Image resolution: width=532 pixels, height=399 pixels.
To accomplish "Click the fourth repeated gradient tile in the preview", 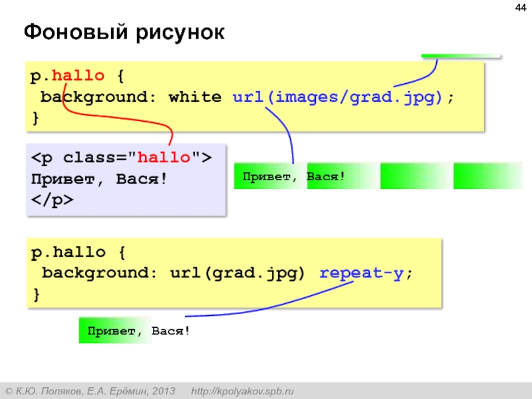I will click(488, 176).
